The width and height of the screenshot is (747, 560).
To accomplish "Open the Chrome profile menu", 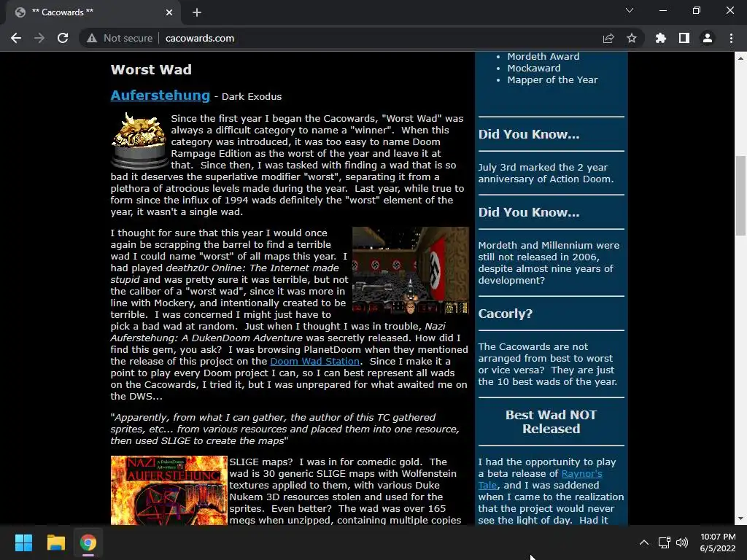I will [x=708, y=38].
